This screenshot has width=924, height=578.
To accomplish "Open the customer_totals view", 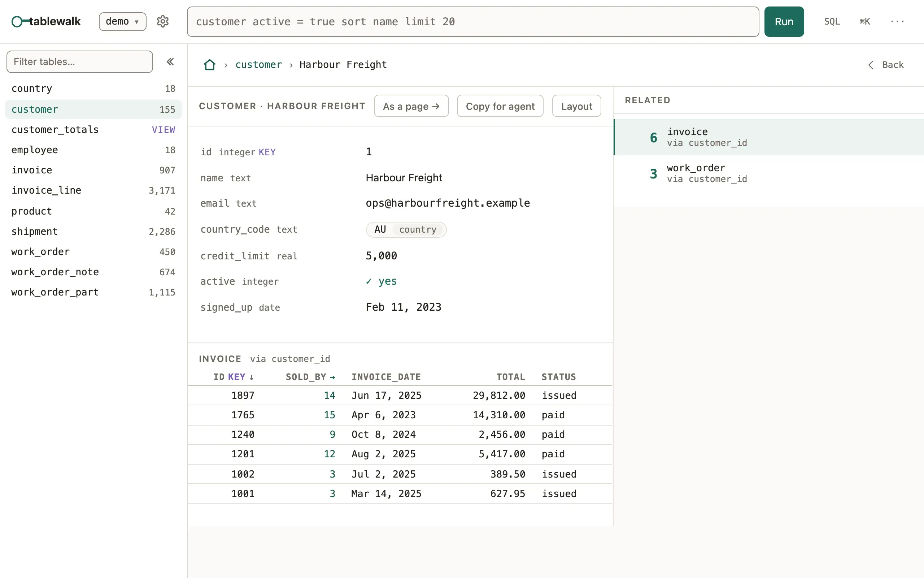I will pyautogui.click(x=93, y=130).
